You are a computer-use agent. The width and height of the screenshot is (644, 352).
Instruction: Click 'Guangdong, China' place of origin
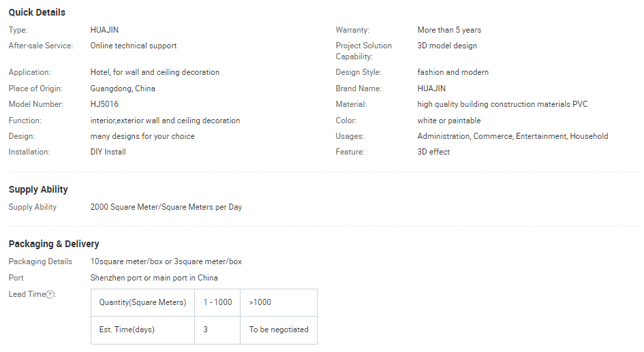[x=123, y=89]
